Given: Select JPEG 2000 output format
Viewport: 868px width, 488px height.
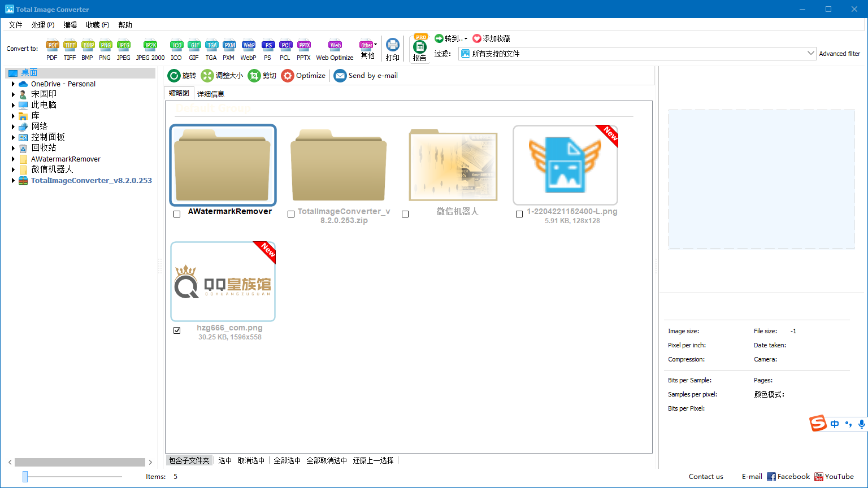Looking at the screenshot, I should coord(150,49).
